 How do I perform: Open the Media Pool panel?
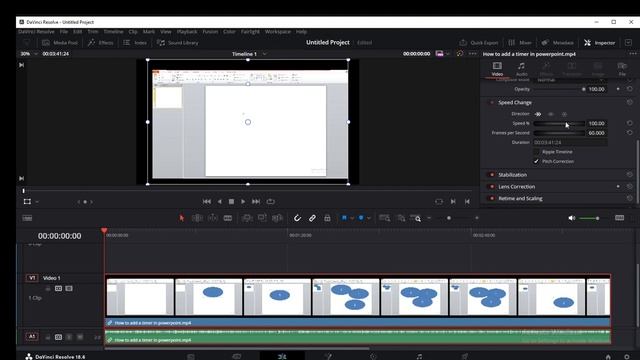tap(60, 42)
